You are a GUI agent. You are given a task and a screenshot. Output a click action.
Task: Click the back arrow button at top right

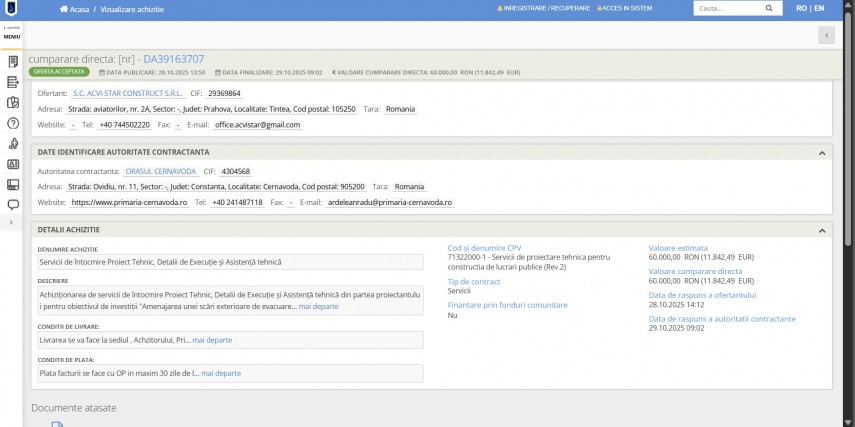coord(826,35)
